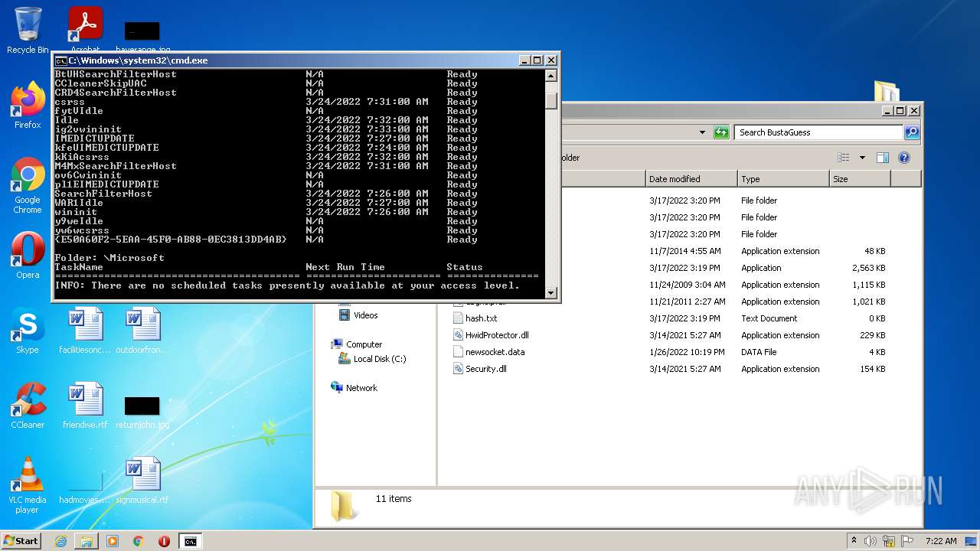Click the refresh button beside address bar
Viewport: 980px width, 551px height.
click(721, 132)
